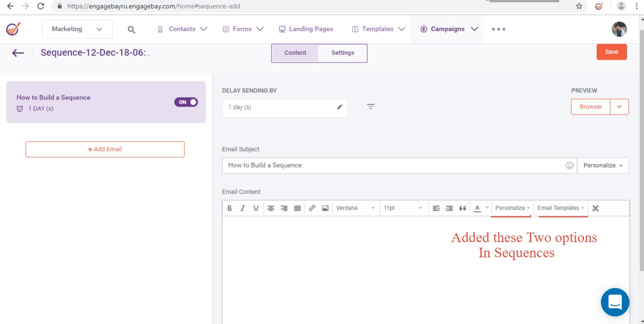Click the back arrow to leave sequence
The width and height of the screenshot is (644, 324).
click(x=18, y=53)
